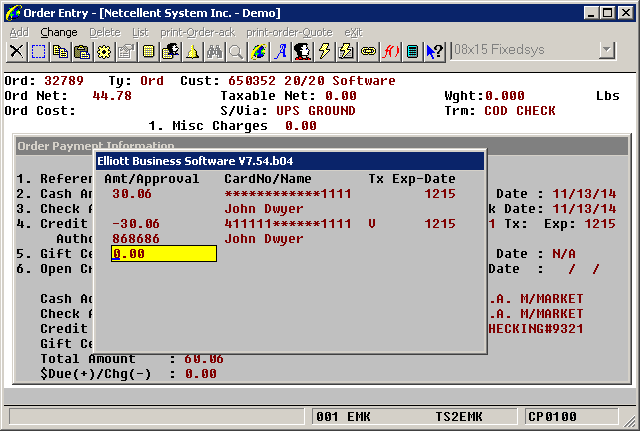Click the magnifying glass icon

pyautogui.click(x=236, y=52)
